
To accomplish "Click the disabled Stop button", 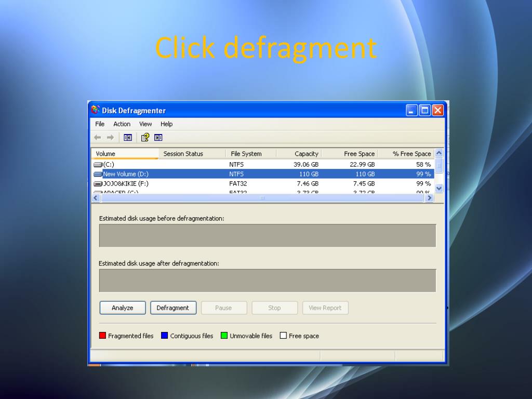I will [274, 308].
